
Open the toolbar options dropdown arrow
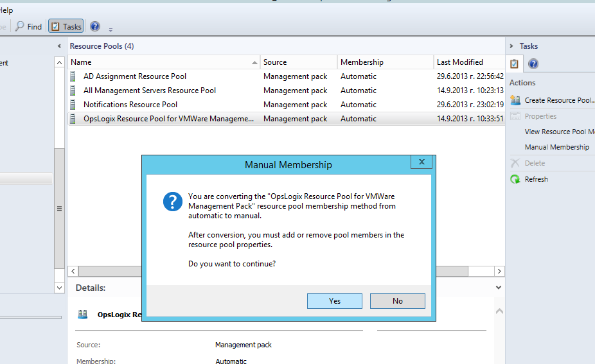point(111,29)
